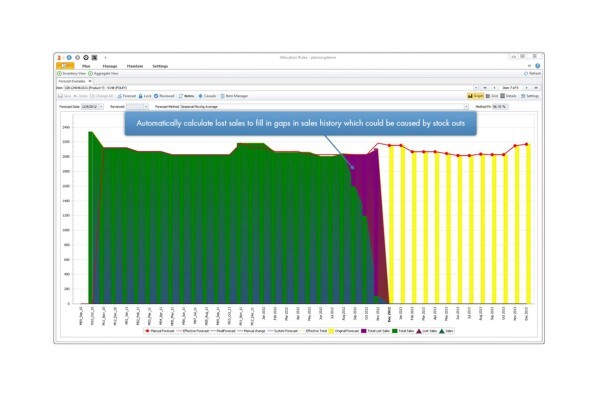Viewport: 600px width, 400px height.
Task: Toggle Manual Forecast legend entry
Action: point(159,331)
